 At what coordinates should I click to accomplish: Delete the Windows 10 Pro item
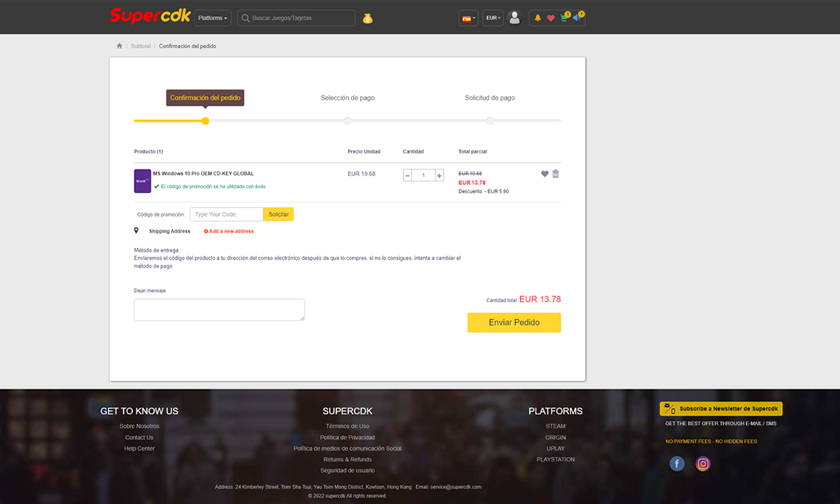[x=556, y=174]
